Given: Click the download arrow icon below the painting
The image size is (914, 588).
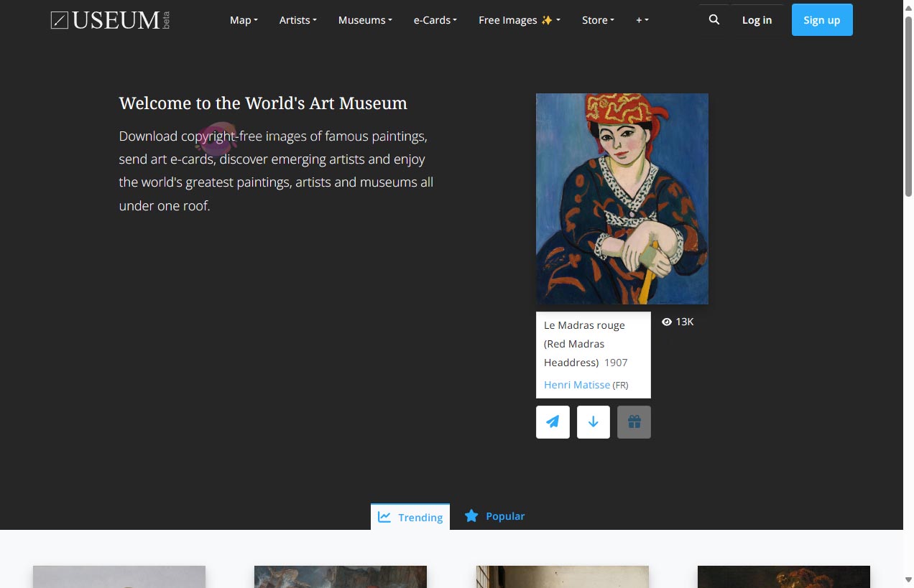Looking at the screenshot, I should tap(593, 421).
